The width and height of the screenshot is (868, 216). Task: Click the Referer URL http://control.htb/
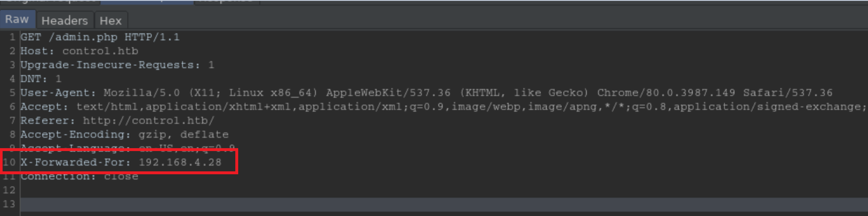148,121
